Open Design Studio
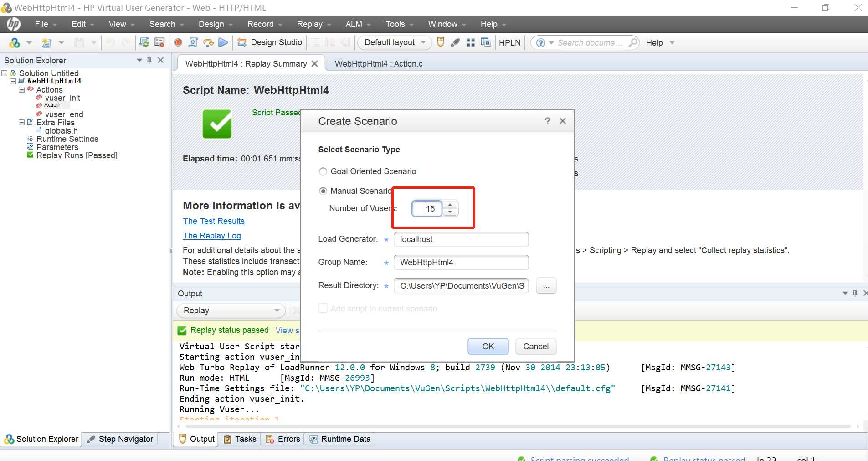The width and height of the screenshot is (868, 461). (x=270, y=42)
